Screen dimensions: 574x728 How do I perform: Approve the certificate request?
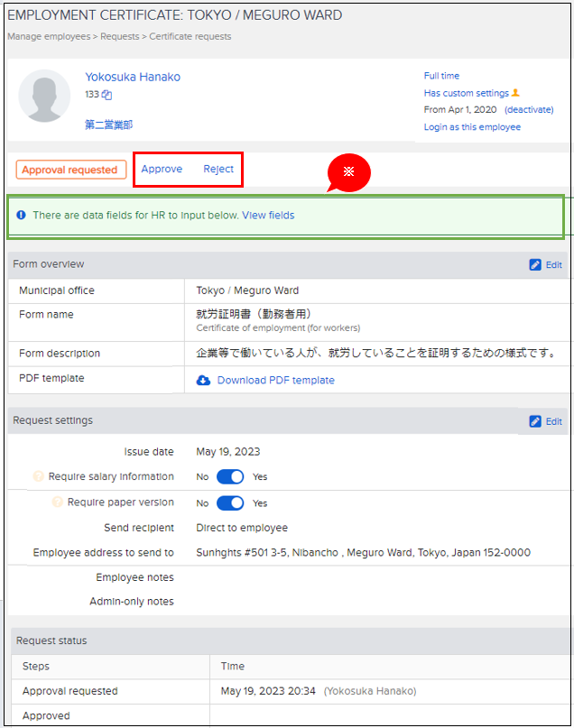162,170
